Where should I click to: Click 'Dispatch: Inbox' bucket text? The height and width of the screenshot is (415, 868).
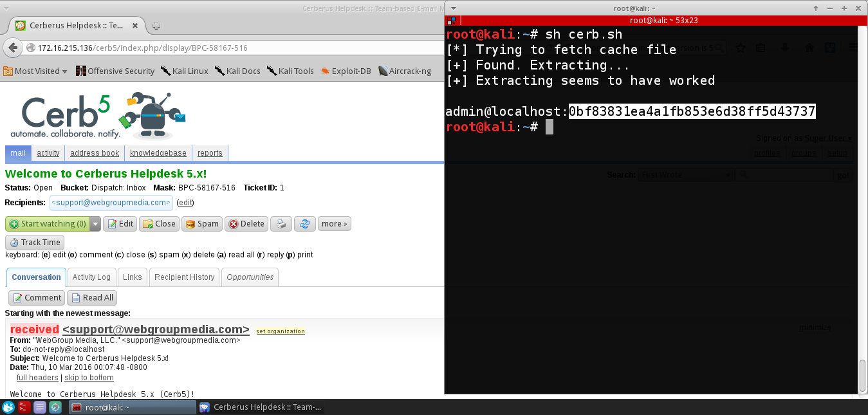point(118,188)
